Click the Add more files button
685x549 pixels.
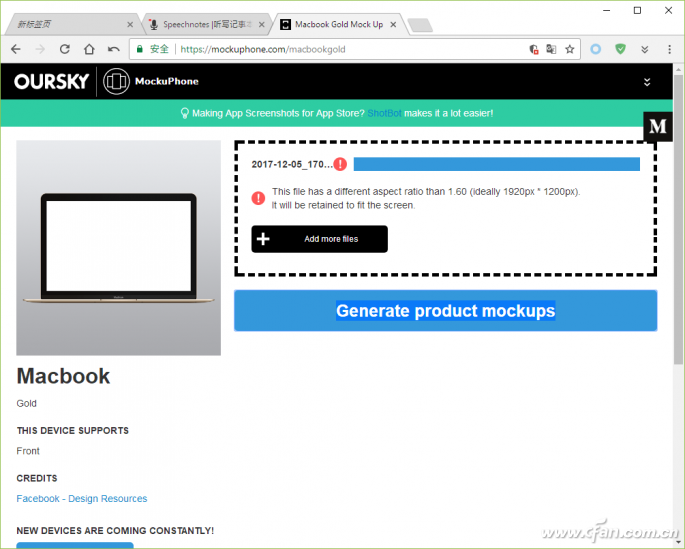[x=319, y=239]
